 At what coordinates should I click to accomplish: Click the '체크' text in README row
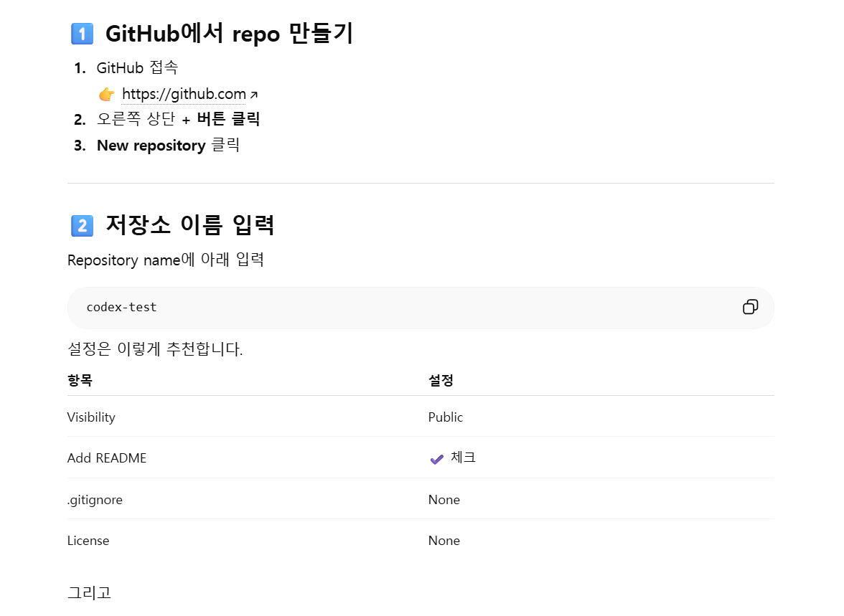pyautogui.click(x=464, y=458)
